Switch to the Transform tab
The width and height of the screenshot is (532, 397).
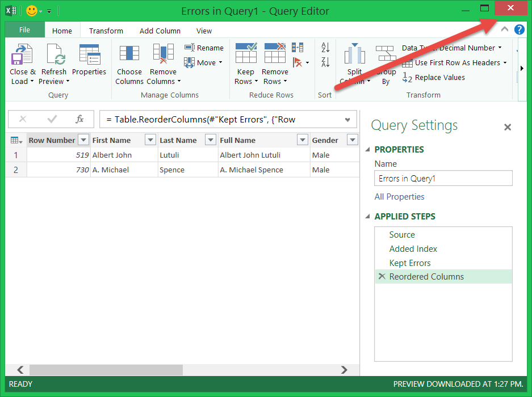click(x=106, y=31)
